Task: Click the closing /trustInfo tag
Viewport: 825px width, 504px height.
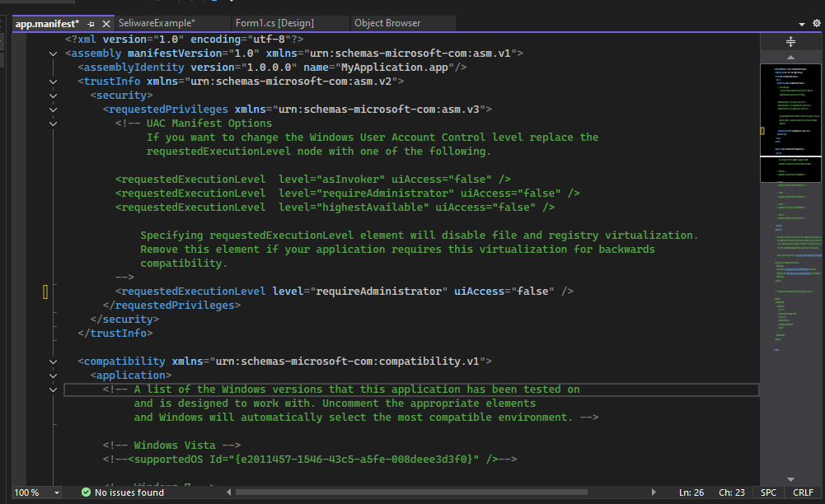Action: coord(115,334)
